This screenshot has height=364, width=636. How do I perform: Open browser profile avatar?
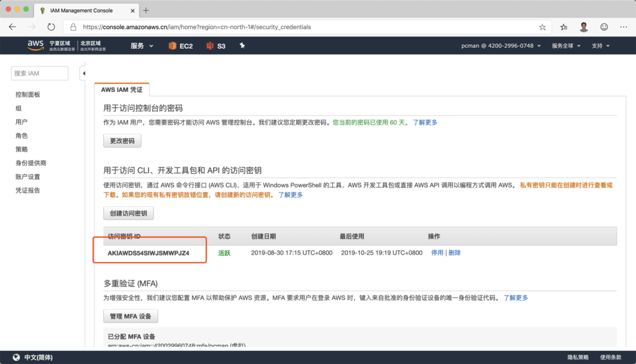coord(584,27)
